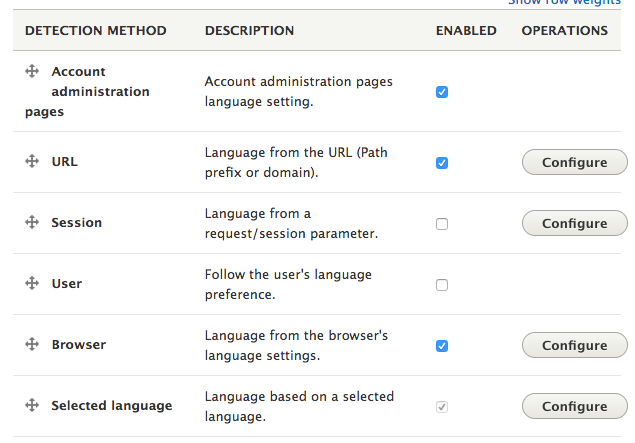Open Session detection configuration
The height and width of the screenshot is (443, 635).
pyautogui.click(x=574, y=224)
